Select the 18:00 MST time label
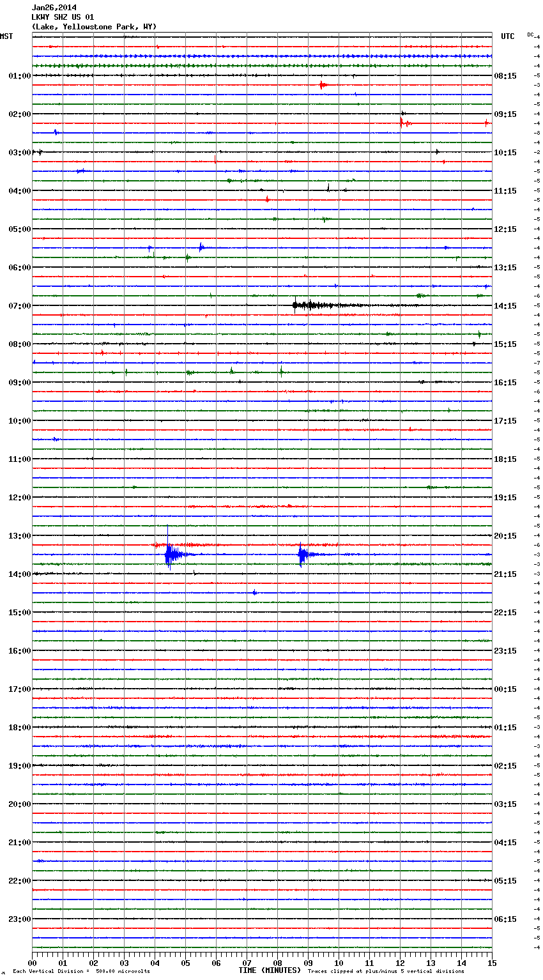Image resolution: width=543 pixels, height=980 pixels. (19, 728)
